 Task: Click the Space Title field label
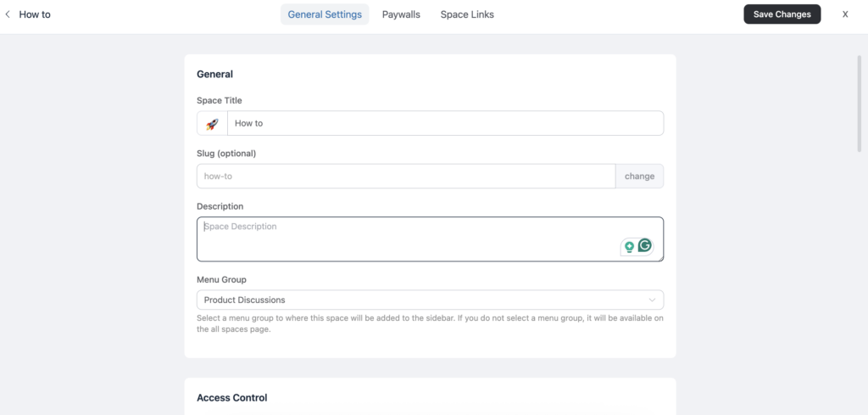(220, 101)
